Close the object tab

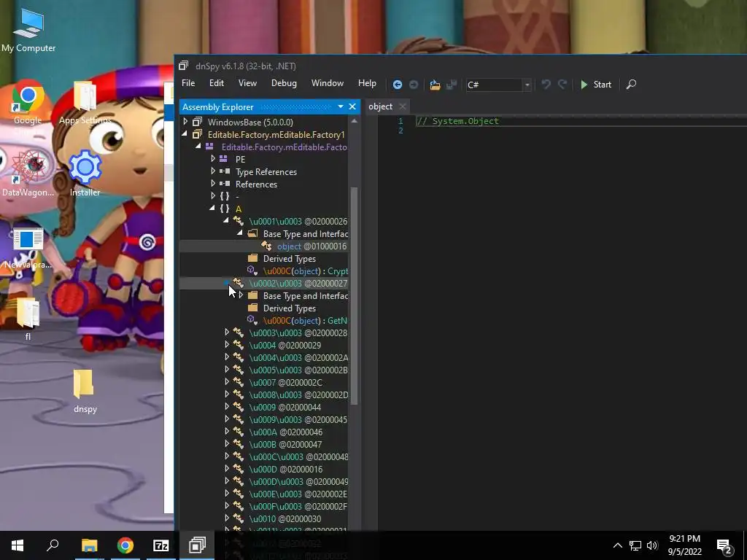click(403, 106)
